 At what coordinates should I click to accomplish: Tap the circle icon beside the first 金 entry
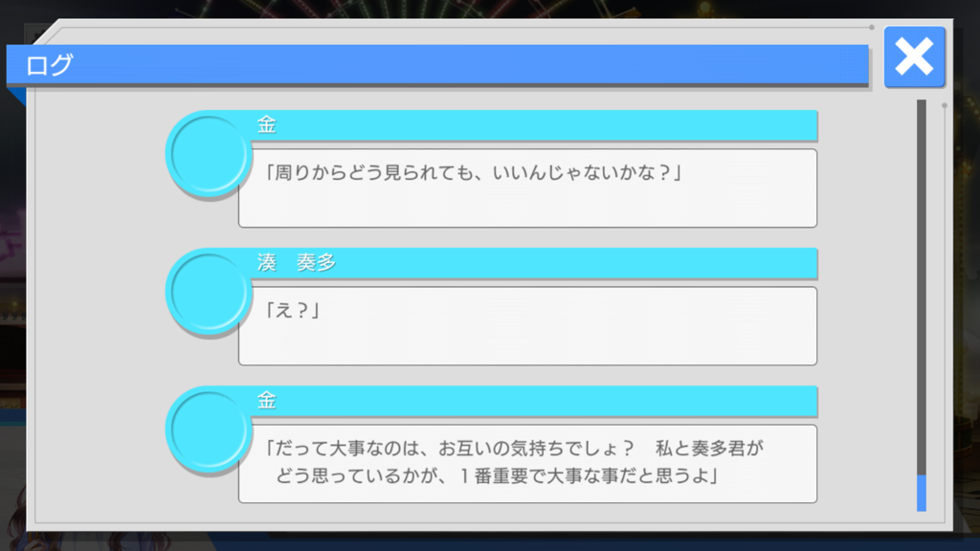click(208, 154)
